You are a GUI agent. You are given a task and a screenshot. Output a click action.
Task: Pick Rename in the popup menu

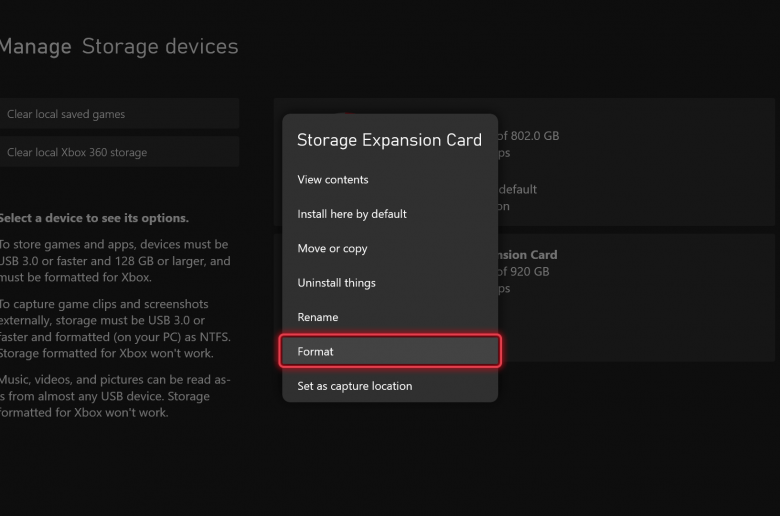click(x=390, y=317)
